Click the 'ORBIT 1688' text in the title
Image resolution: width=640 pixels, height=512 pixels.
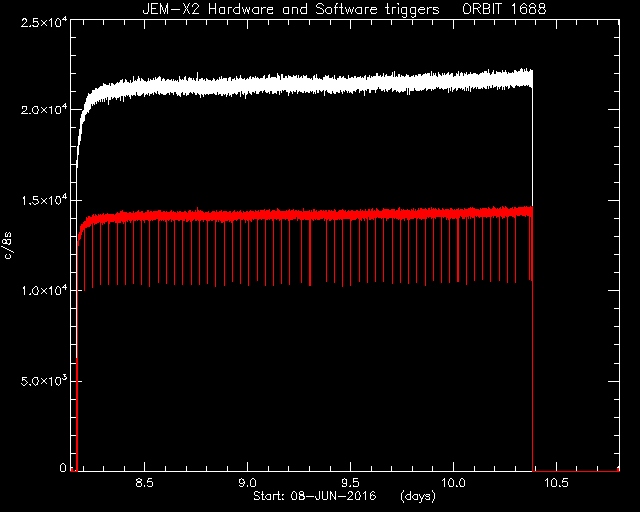coord(504,9)
